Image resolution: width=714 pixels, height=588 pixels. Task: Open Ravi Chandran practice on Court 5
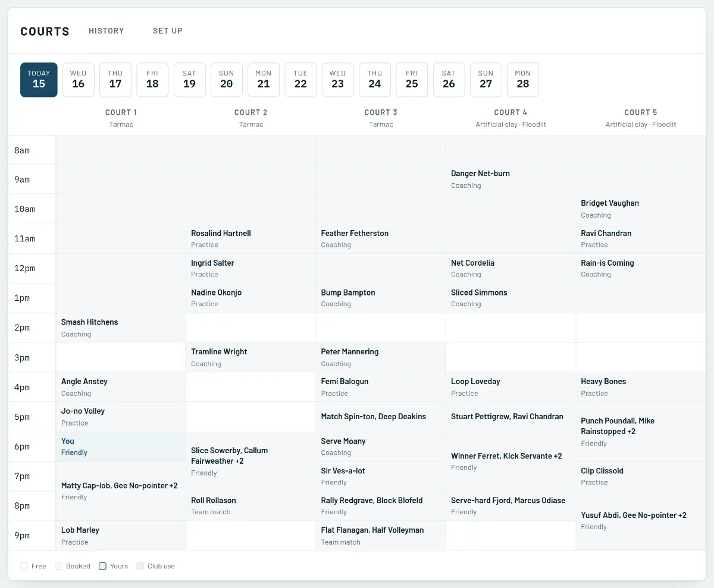[641, 238]
